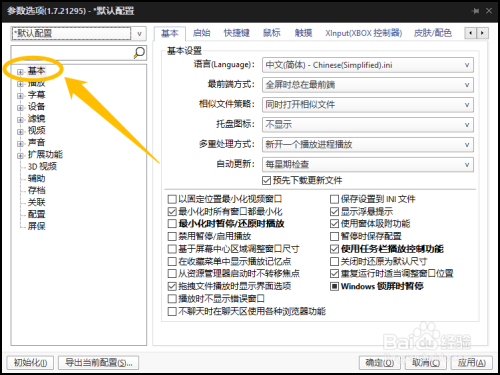Select 屏保 in the tree

pos(36,226)
